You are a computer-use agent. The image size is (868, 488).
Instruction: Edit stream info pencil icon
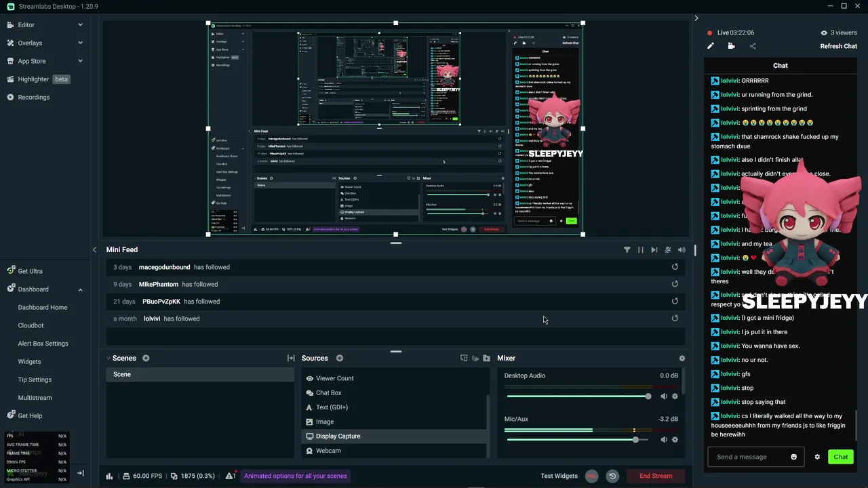(710, 46)
